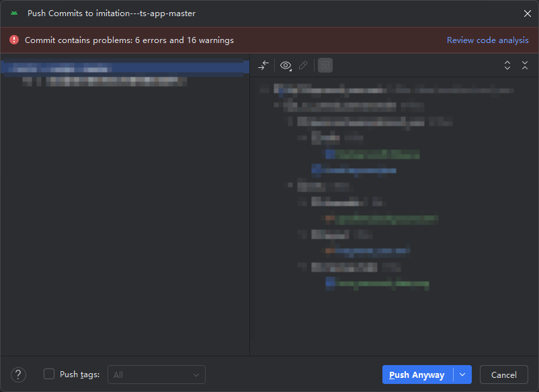Open Review code analysis
This screenshot has width=539, height=392.
pos(487,40)
